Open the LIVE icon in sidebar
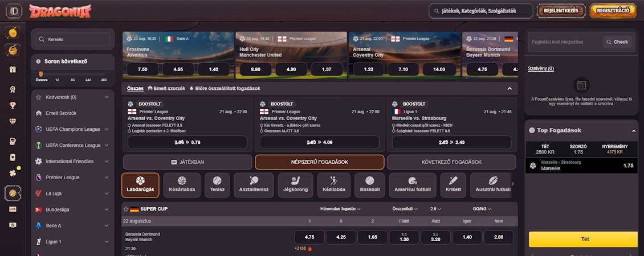Viewport: 644px width, 256px height. (x=13, y=209)
